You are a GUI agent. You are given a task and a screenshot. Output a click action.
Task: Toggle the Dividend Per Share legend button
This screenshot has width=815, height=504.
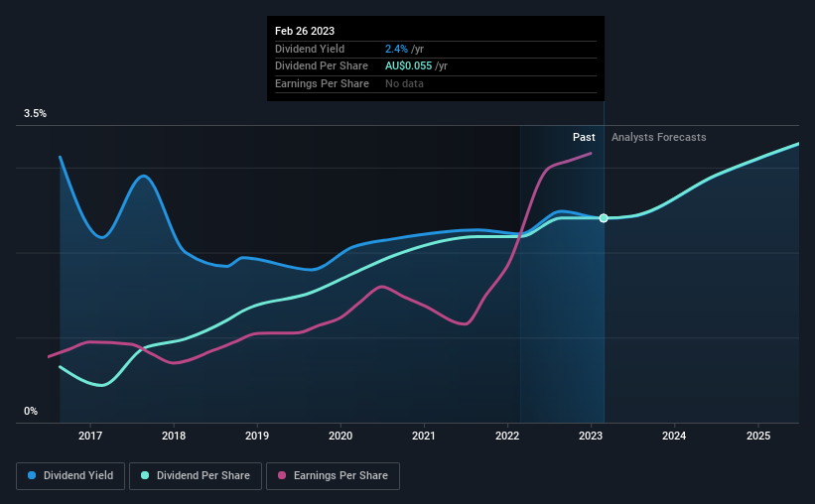tap(196, 476)
